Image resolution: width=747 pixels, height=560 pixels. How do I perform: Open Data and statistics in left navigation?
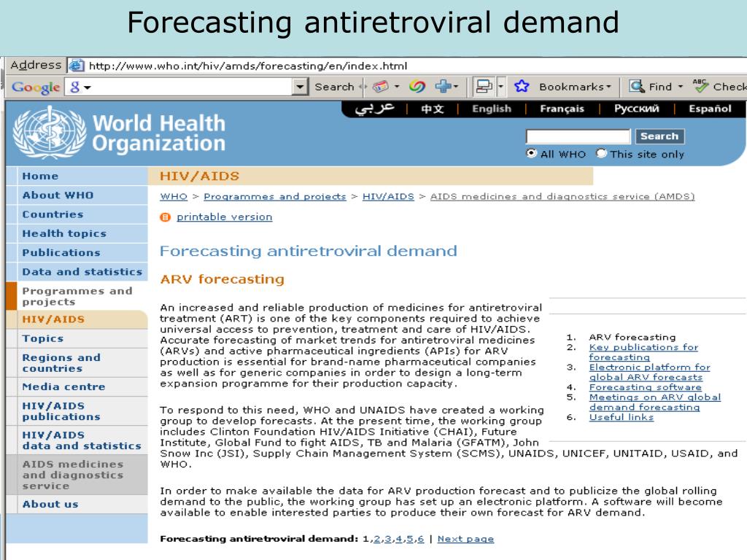point(77,271)
